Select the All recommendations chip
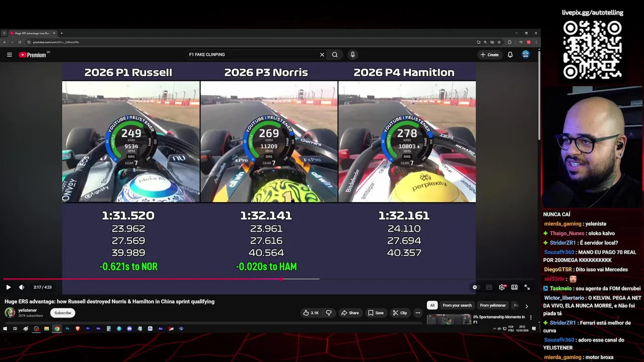This screenshot has height=362, width=644. (x=432, y=305)
